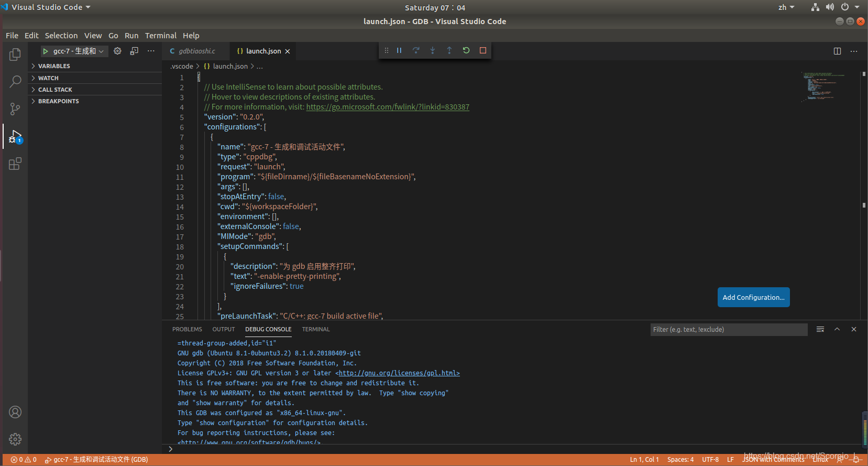The width and height of the screenshot is (868, 466).
Task: Step over in debug toolbar
Action: click(x=416, y=50)
